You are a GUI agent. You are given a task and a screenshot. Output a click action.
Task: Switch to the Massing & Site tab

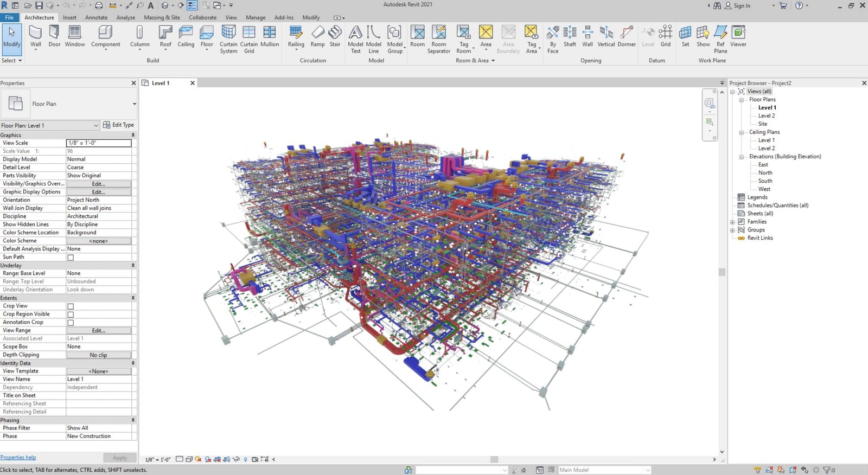(x=162, y=17)
